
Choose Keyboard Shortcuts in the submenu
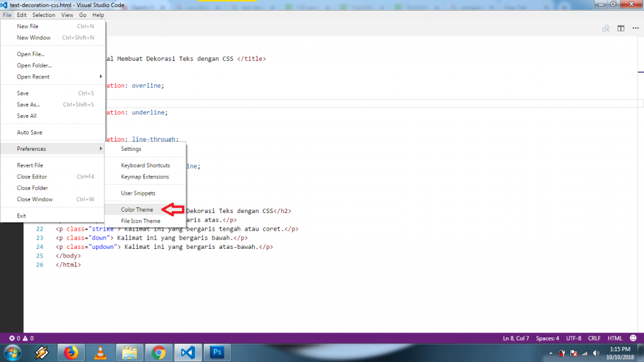tap(145, 165)
